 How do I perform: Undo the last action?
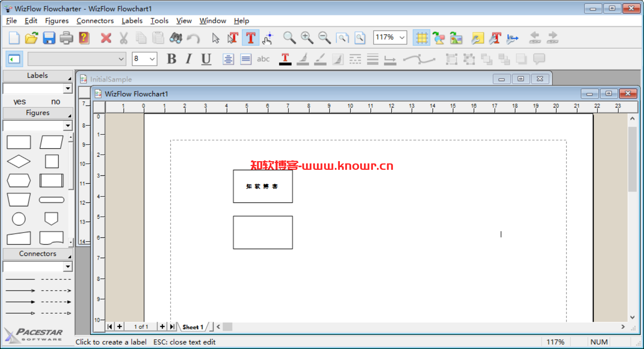[x=194, y=38]
